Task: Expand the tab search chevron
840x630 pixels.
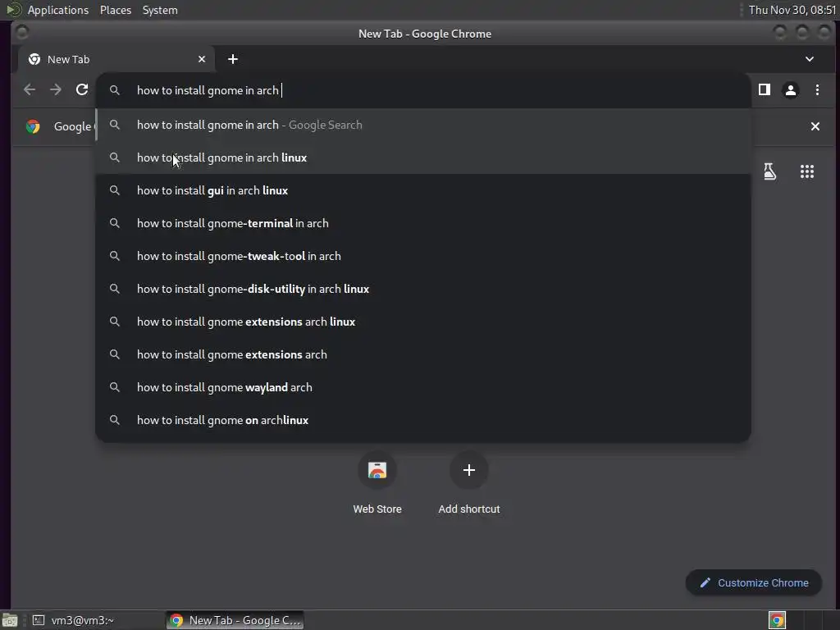Action: coord(810,59)
